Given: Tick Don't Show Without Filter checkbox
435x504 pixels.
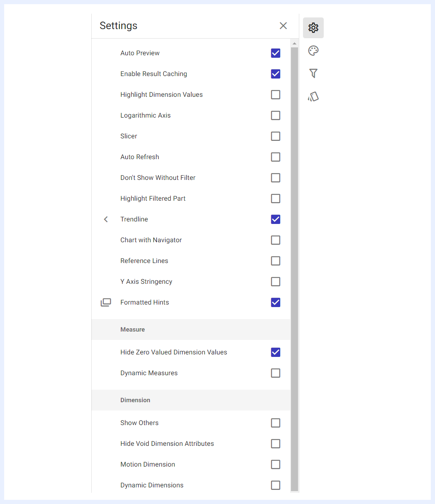Looking at the screenshot, I should point(276,178).
